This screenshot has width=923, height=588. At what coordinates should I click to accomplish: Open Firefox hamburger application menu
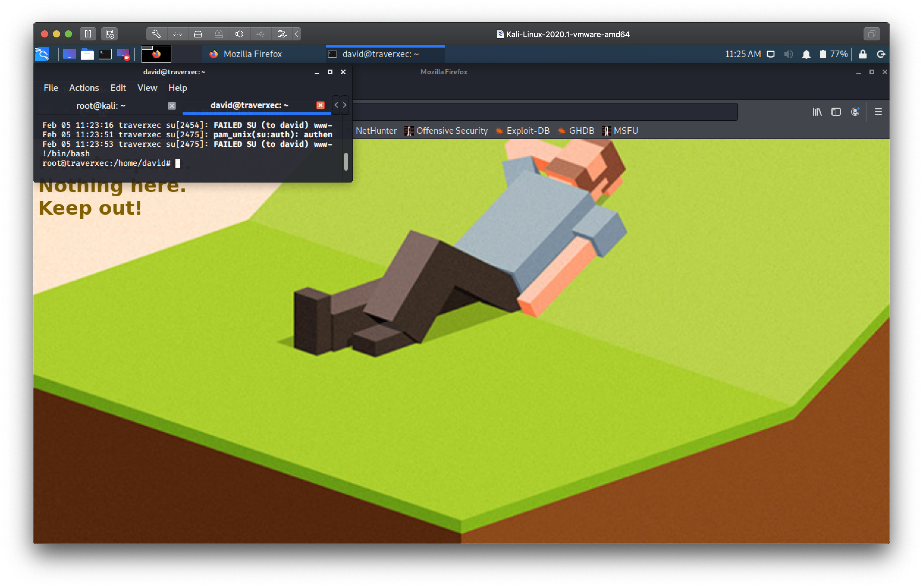(x=878, y=112)
